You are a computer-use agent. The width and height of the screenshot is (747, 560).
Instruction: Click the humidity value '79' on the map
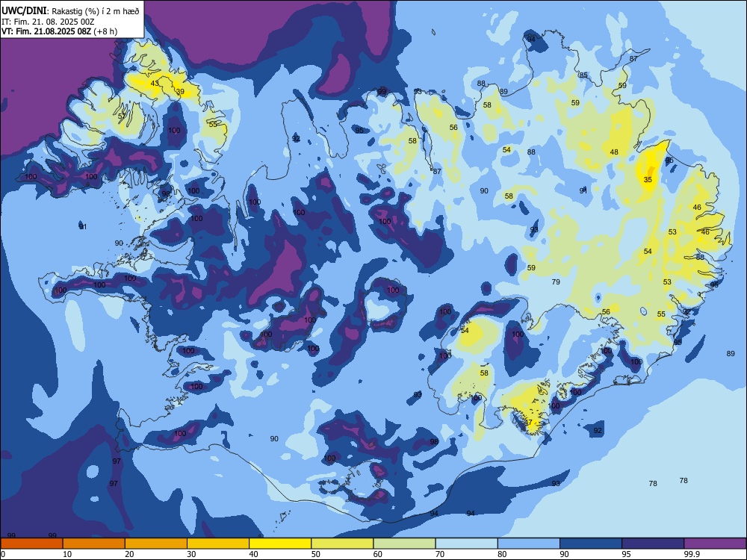(556, 282)
